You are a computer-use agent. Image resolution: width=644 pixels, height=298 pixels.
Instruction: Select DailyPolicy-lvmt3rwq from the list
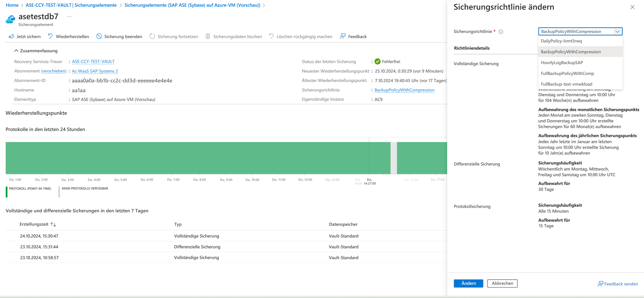click(x=561, y=41)
